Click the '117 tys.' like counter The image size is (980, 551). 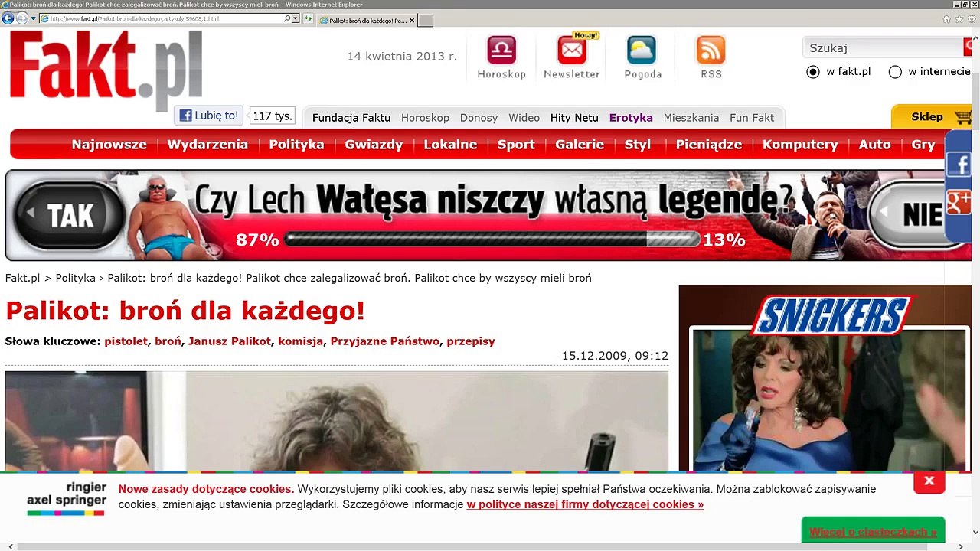pos(273,116)
